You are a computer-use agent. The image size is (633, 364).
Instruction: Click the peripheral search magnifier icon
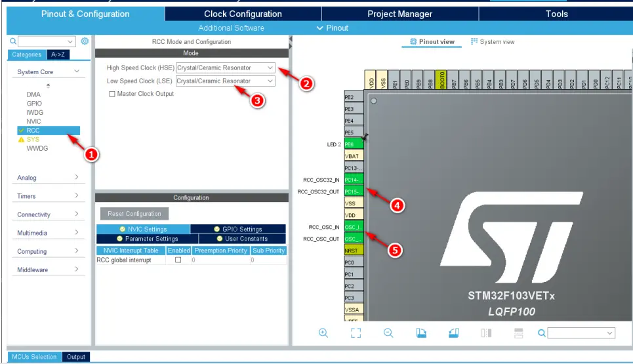point(13,41)
